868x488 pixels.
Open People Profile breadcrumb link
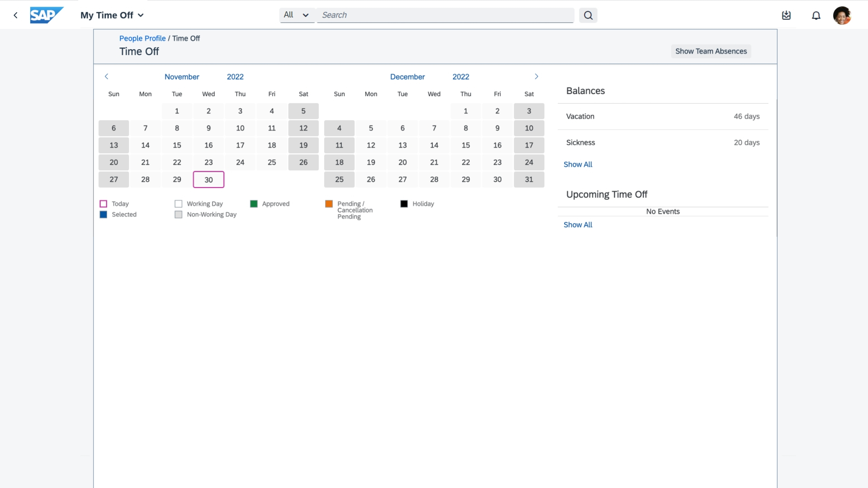[142, 38]
